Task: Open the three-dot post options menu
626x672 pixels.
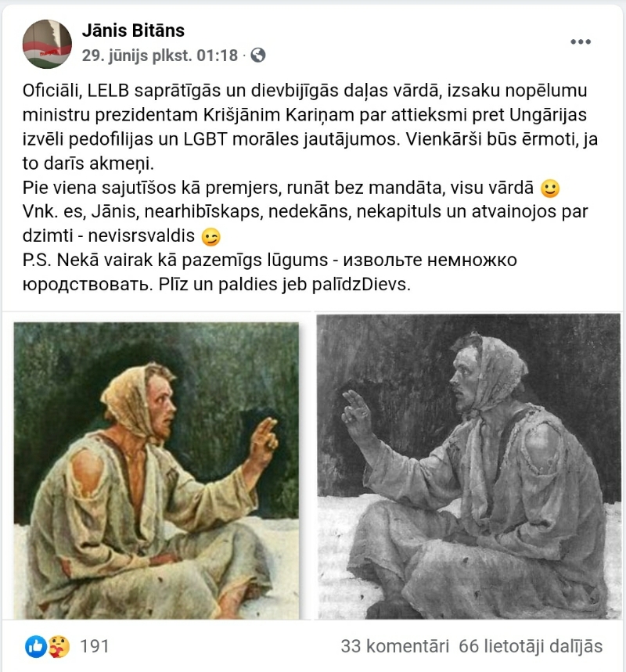Action: [581, 41]
